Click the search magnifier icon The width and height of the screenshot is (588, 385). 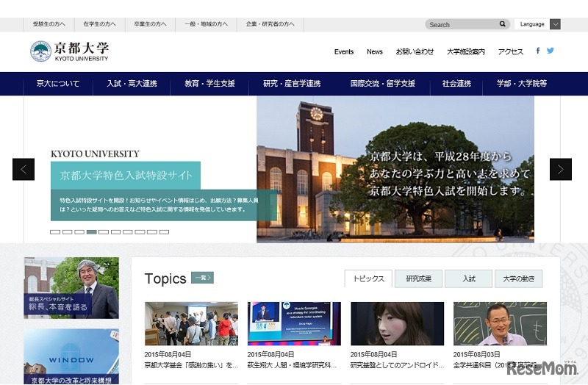click(x=503, y=24)
